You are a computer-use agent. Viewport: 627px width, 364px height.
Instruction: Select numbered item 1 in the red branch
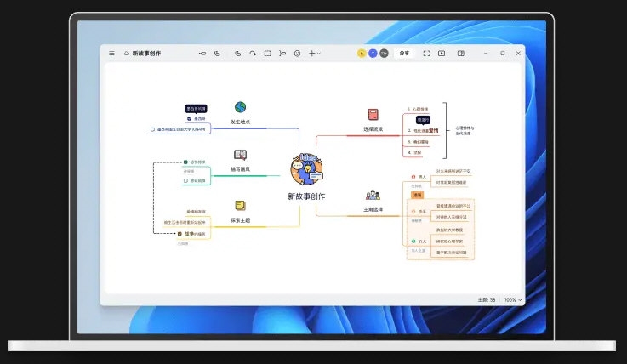(x=418, y=109)
